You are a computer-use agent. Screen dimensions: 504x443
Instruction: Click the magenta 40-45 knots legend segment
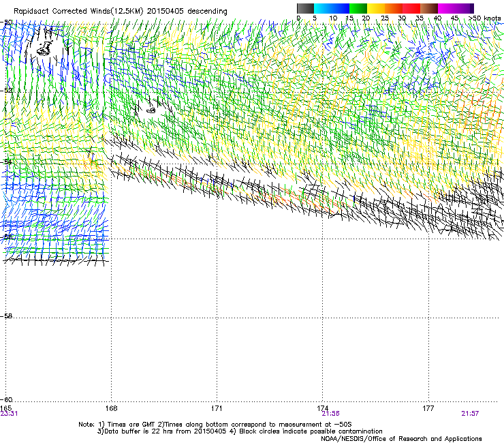(x=447, y=8)
